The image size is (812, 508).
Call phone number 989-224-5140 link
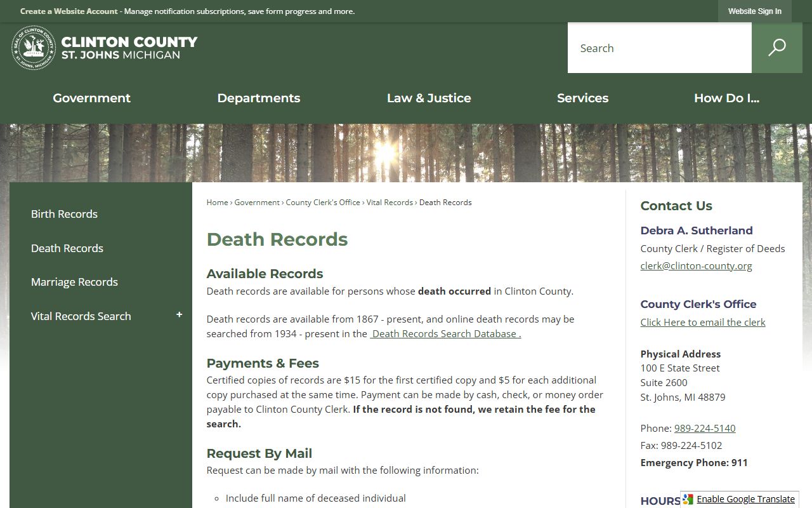click(x=705, y=429)
